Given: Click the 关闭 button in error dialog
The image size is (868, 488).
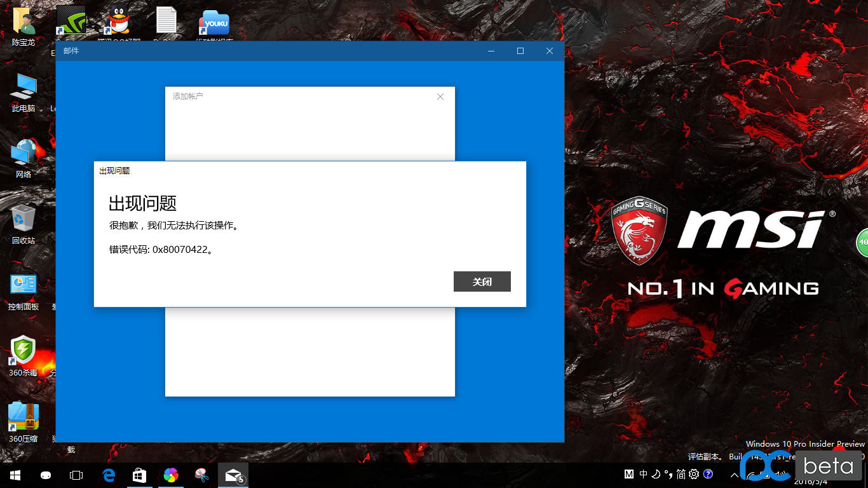Looking at the screenshot, I should coord(482,281).
